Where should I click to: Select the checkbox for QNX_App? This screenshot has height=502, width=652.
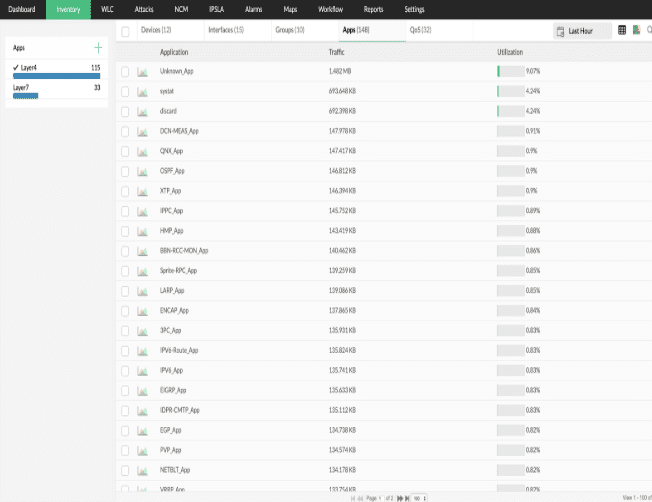(125, 151)
